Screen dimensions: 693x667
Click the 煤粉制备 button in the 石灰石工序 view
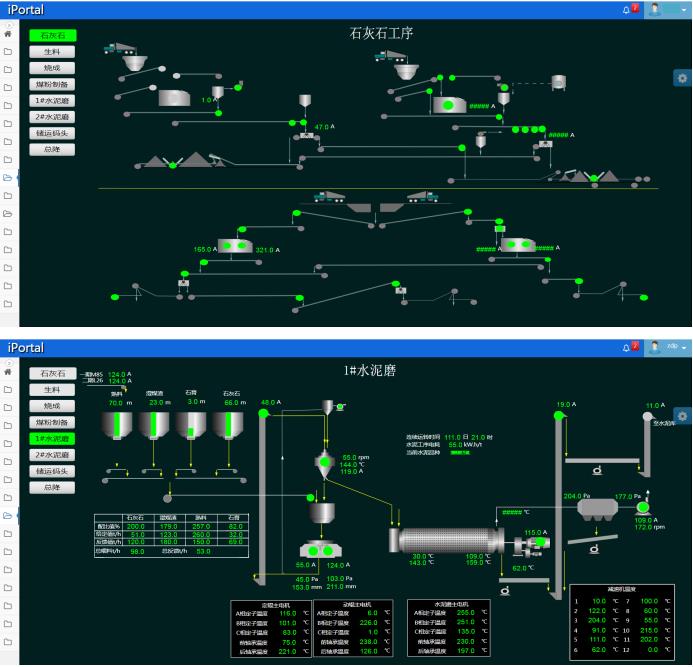click(x=52, y=85)
